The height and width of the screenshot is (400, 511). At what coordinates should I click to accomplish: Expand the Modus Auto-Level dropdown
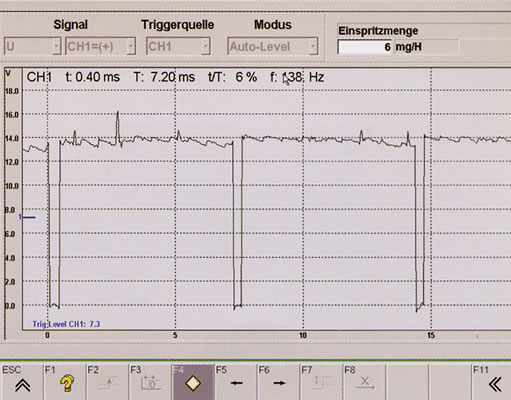pos(273,46)
